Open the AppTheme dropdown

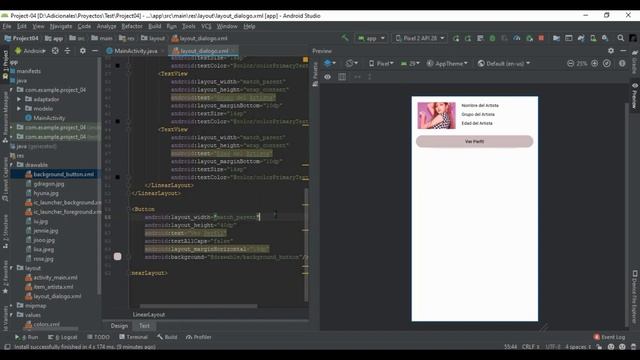pos(447,64)
